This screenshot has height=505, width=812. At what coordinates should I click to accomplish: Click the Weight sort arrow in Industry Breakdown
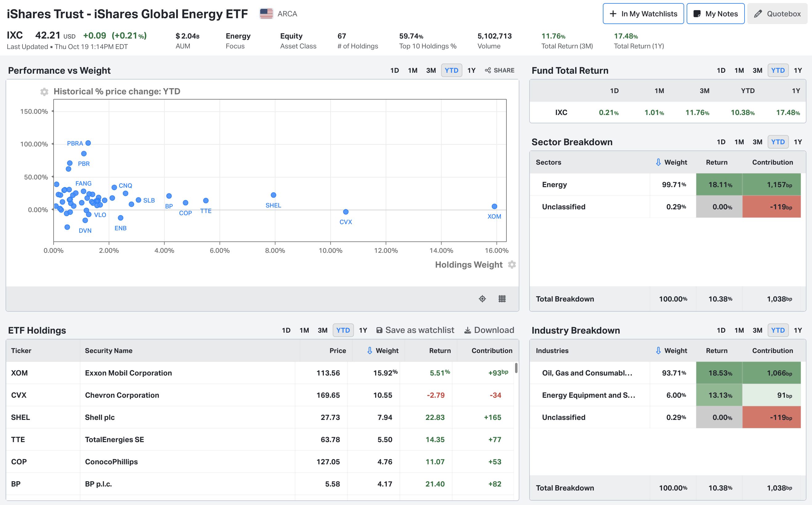(658, 350)
